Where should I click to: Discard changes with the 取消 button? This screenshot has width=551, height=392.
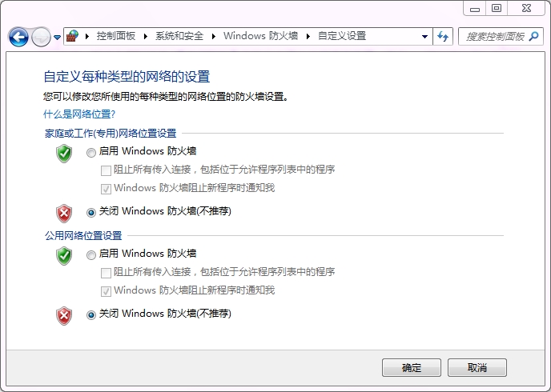477,367
